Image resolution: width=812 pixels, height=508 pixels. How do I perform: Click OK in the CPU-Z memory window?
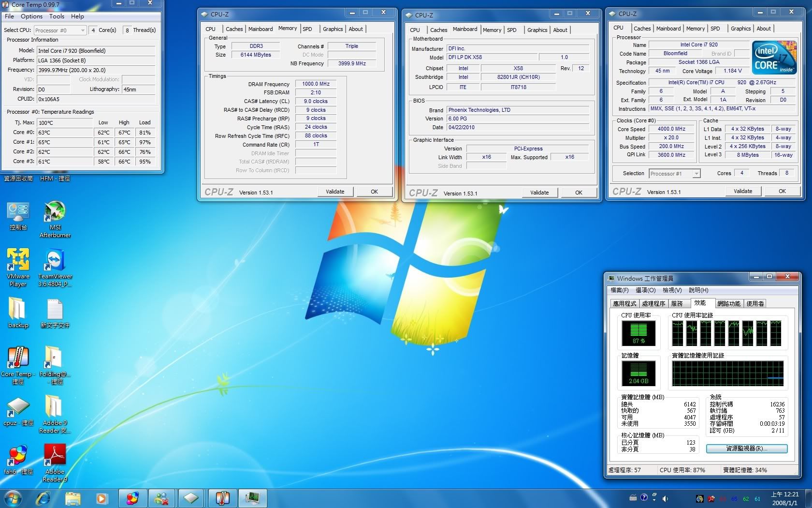374,192
